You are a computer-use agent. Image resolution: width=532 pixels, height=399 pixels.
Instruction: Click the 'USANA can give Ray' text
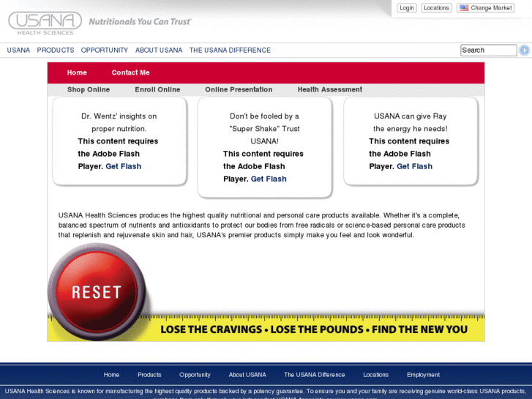(x=411, y=116)
